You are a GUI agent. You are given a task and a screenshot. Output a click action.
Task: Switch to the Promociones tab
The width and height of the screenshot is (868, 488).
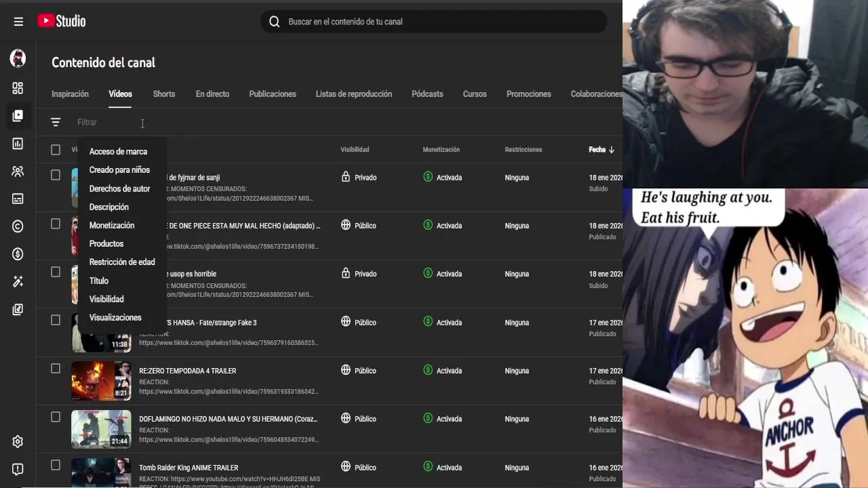pyautogui.click(x=529, y=94)
